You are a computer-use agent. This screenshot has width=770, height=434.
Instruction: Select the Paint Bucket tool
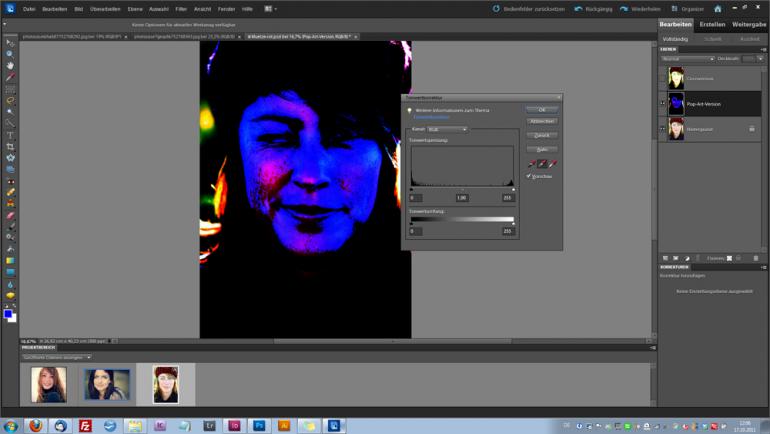coord(10,249)
